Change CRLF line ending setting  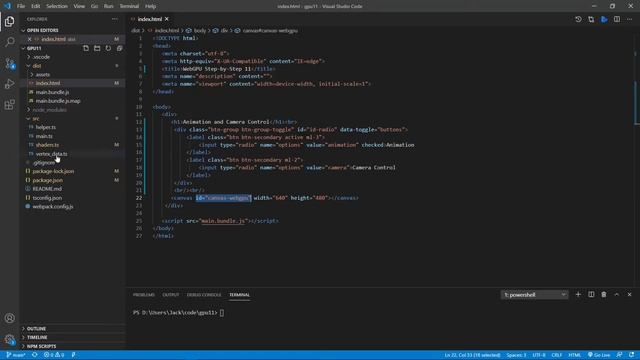[x=557, y=355]
